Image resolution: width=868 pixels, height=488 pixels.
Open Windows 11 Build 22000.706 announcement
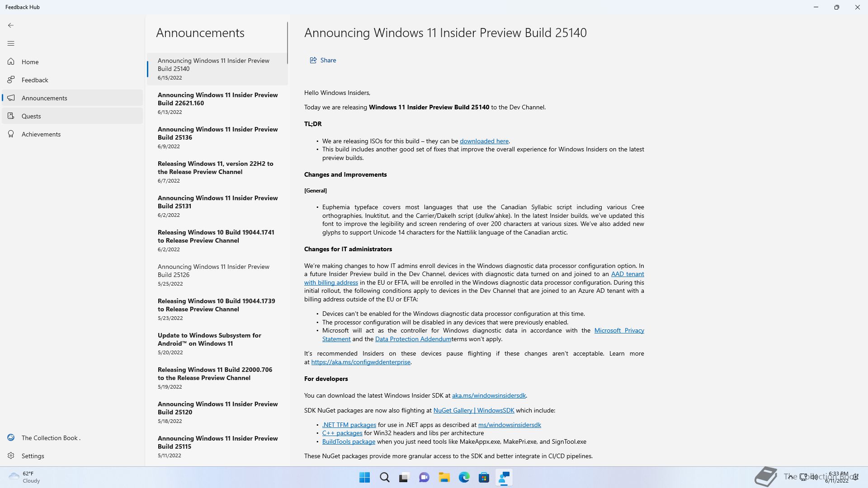(217, 378)
